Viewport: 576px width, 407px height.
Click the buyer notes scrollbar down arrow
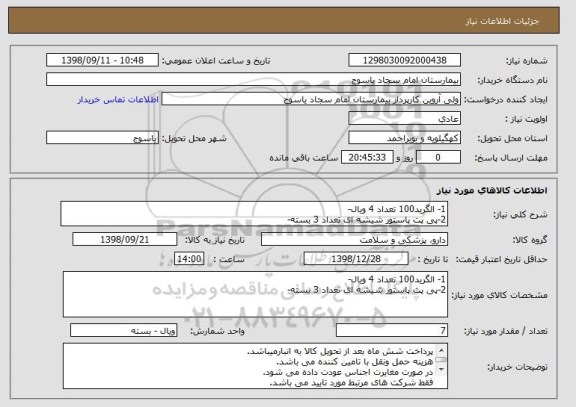[441, 369]
